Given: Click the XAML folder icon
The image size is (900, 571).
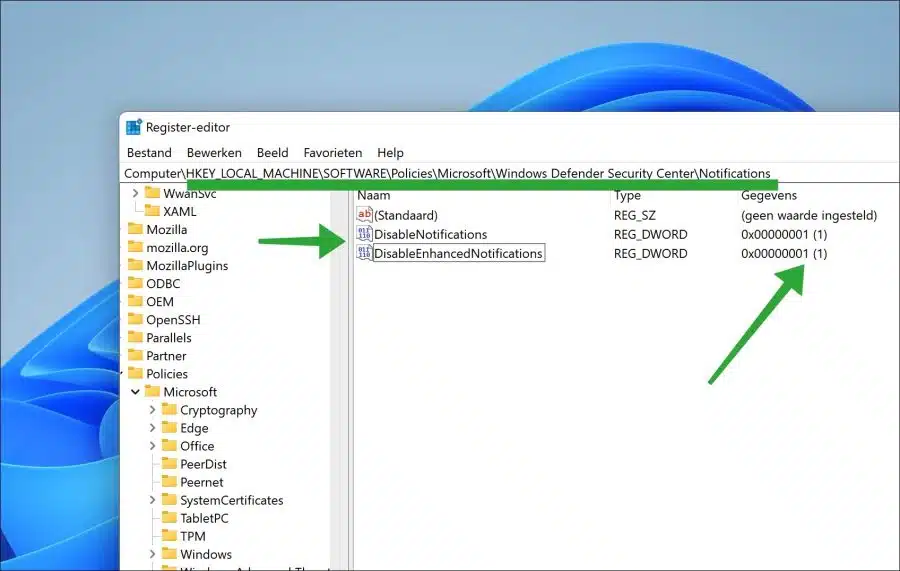Looking at the screenshot, I should [x=152, y=211].
